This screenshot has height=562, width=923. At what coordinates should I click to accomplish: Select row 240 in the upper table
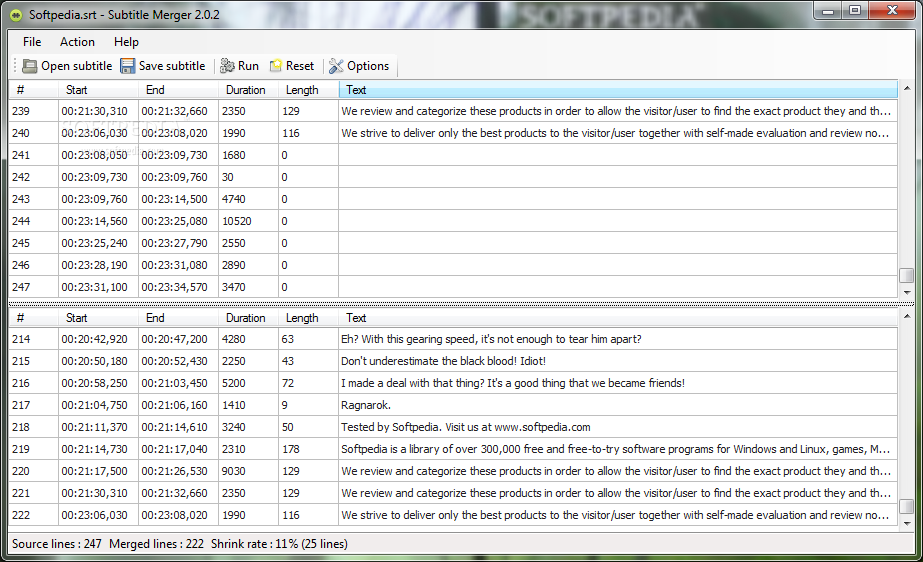coord(453,133)
